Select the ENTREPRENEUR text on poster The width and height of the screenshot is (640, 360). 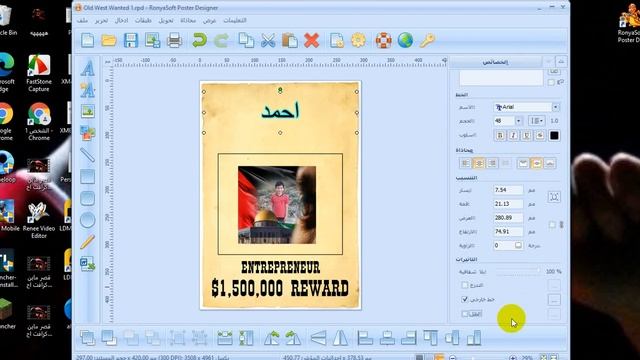[x=280, y=268]
